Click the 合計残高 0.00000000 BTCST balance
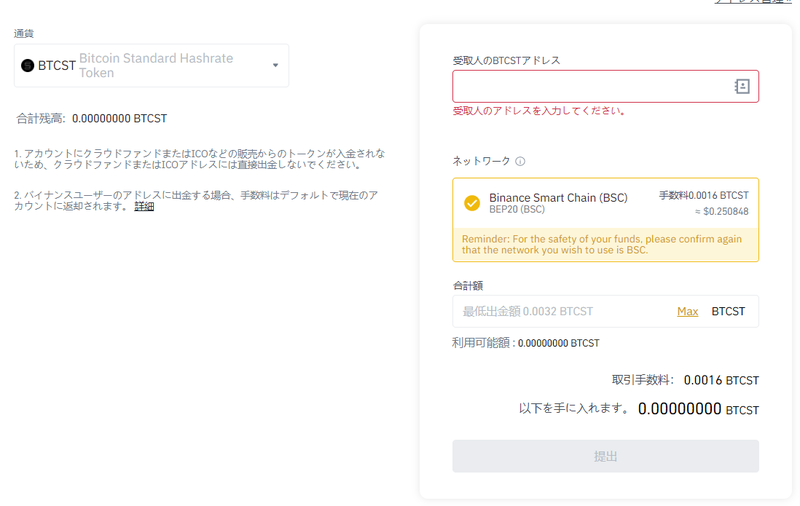 click(92, 118)
